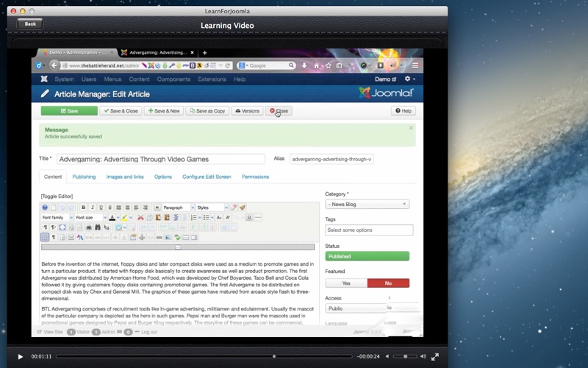The image size is (588, 368).
Task: Apply the text color swatch
Action: pos(112,217)
